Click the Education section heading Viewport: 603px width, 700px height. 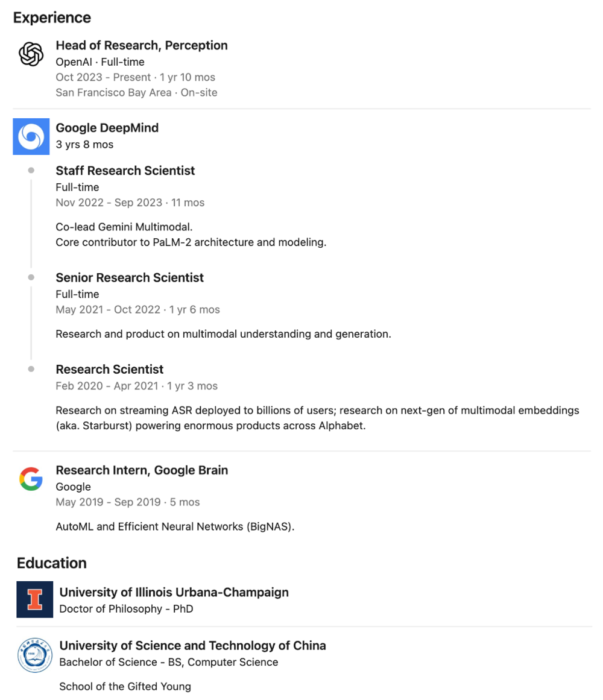52,563
